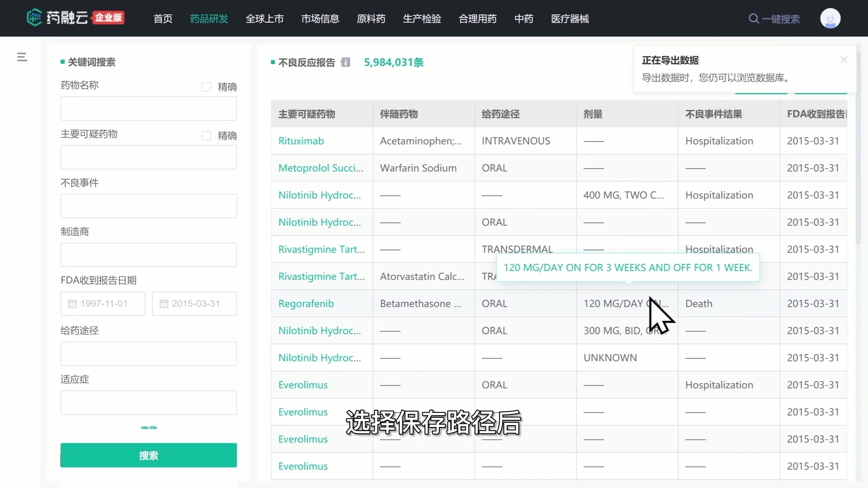The image size is (868, 488).
Task: Click the green 搜索 button
Action: point(148,455)
